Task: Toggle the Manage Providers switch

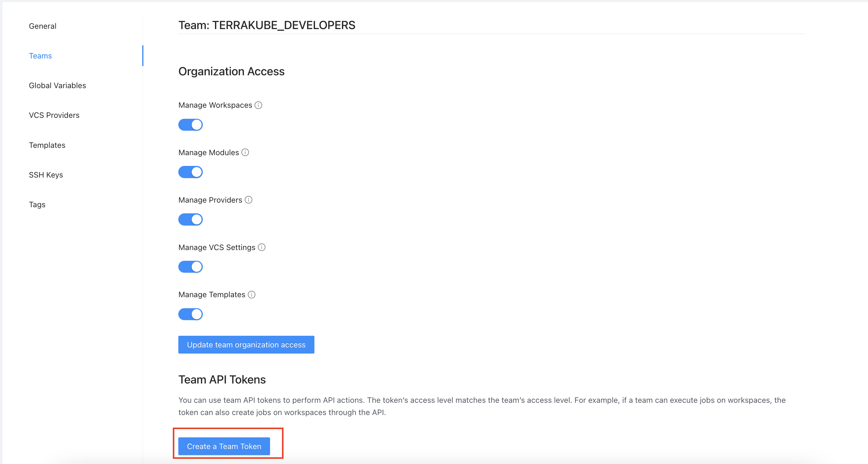Action: click(x=190, y=219)
